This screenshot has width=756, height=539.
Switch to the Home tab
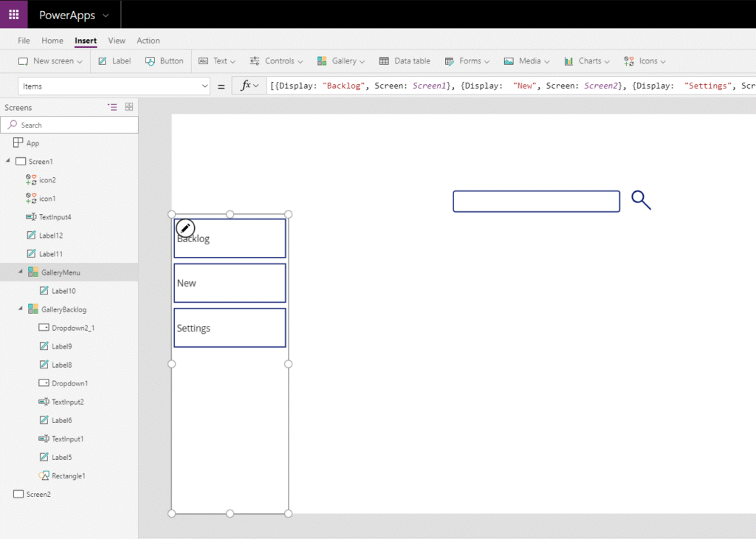[52, 41]
